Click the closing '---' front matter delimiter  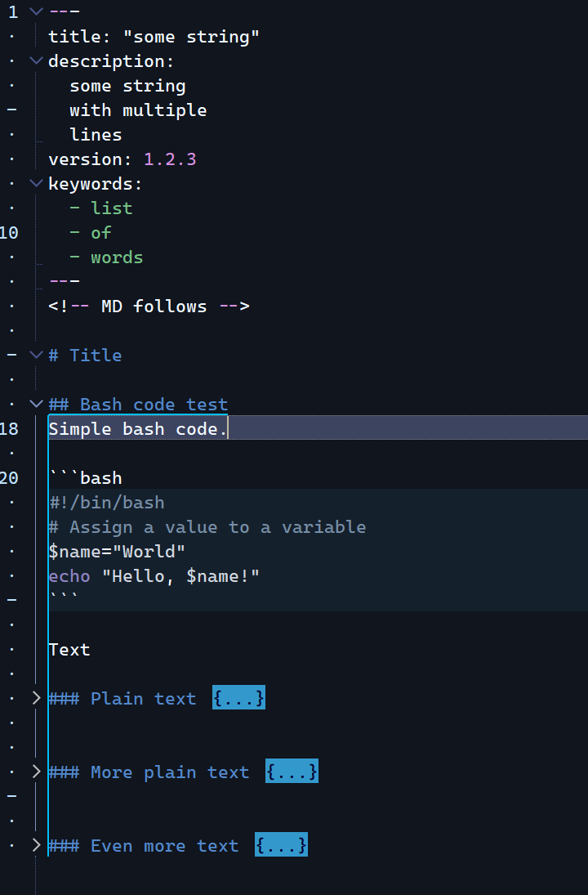(64, 281)
